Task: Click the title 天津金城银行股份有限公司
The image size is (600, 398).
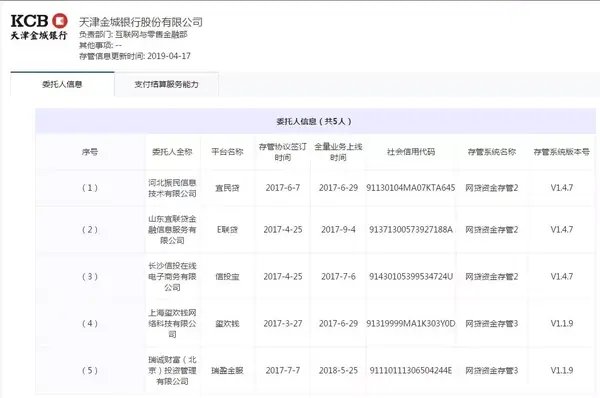Action: click(x=141, y=22)
